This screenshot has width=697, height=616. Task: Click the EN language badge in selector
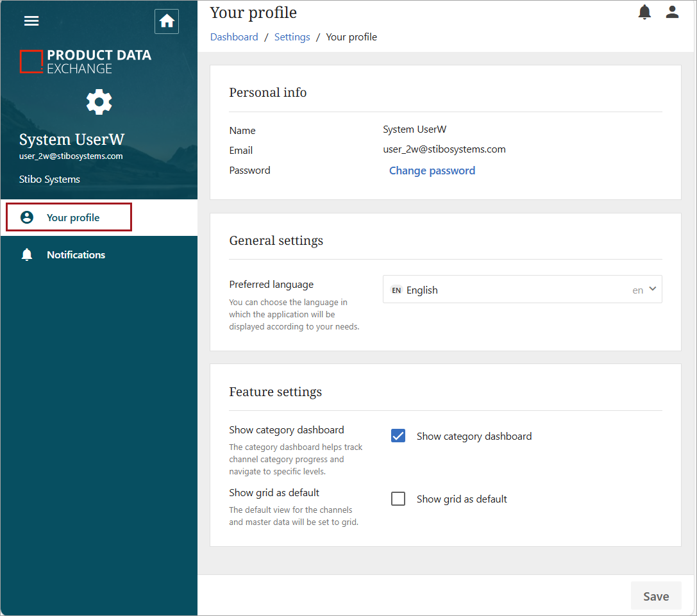(396, 290)
